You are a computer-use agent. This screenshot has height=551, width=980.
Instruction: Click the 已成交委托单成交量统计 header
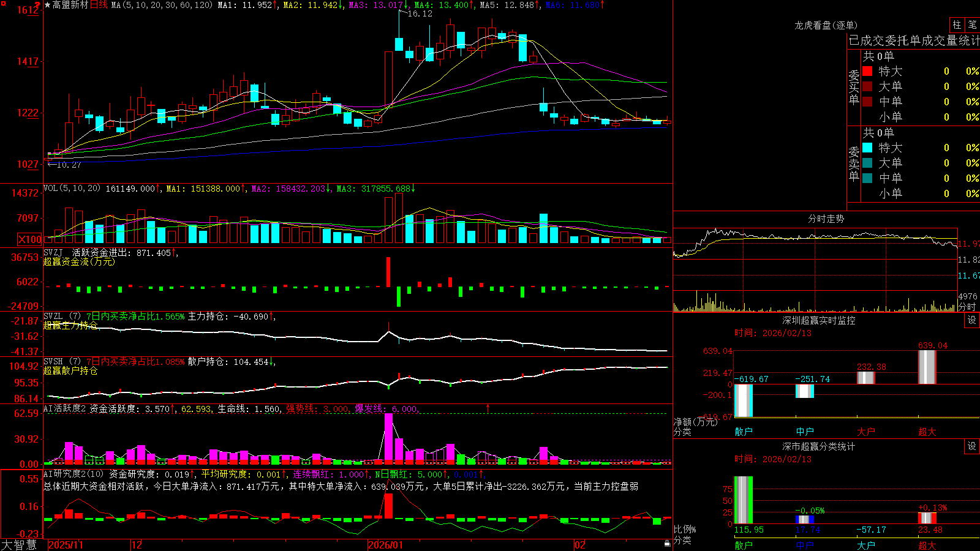pyautogui.click(x=914, y=40)
